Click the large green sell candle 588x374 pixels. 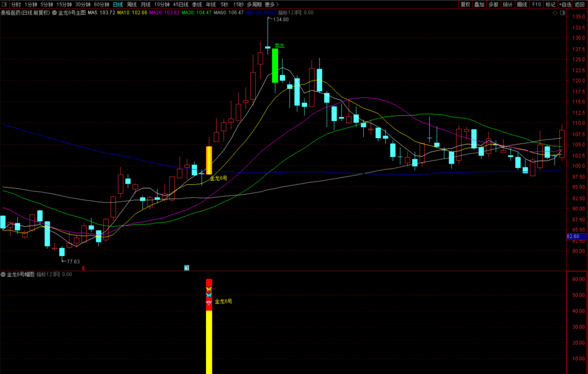click(275, 65)
